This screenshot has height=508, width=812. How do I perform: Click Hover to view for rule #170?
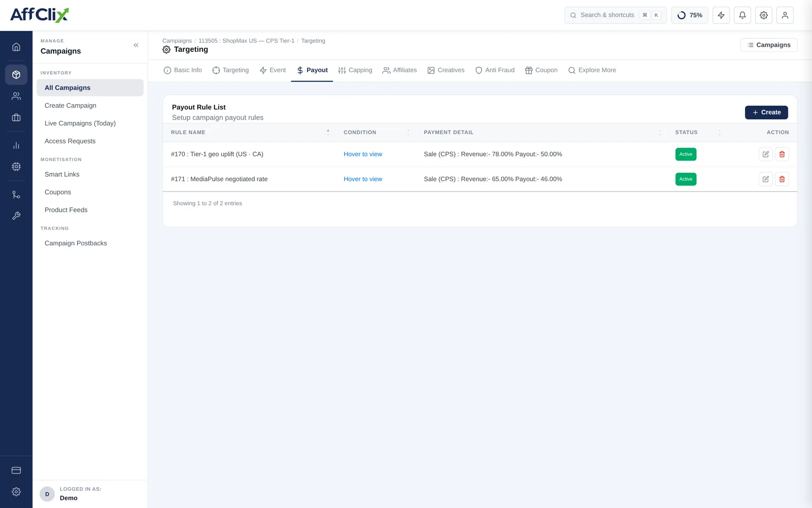[x=363, y=154]
